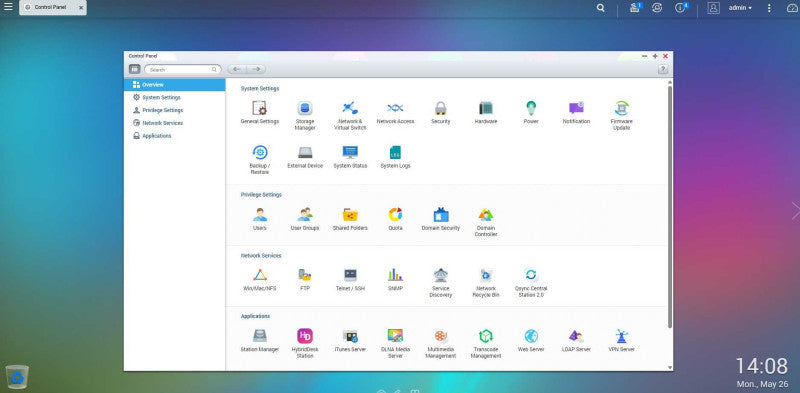Open SNMP settings
This screenshot has width=800, height=393.
point(395,280)
